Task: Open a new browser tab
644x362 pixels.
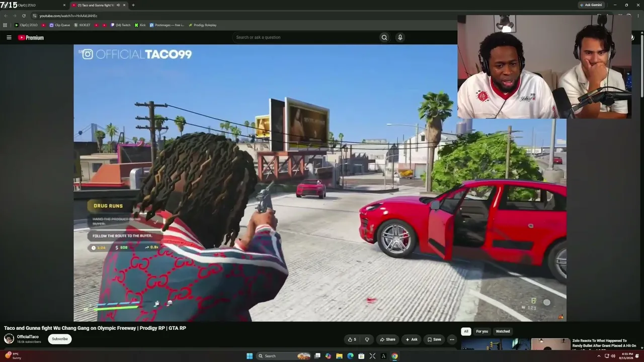Action: tap(133, 5)
